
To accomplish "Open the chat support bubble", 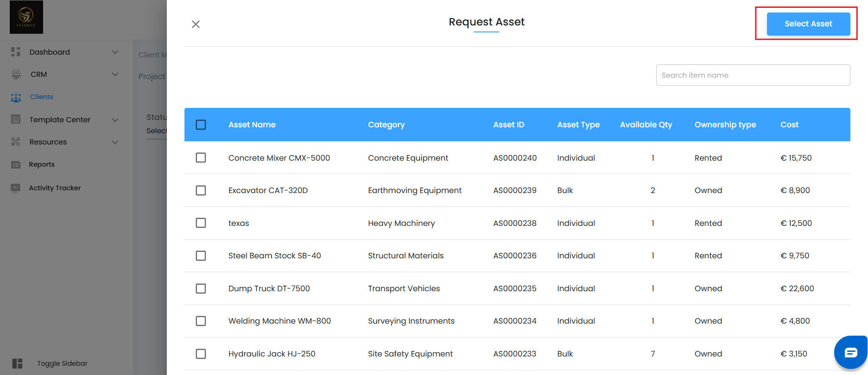I will [x=850, y=353].
